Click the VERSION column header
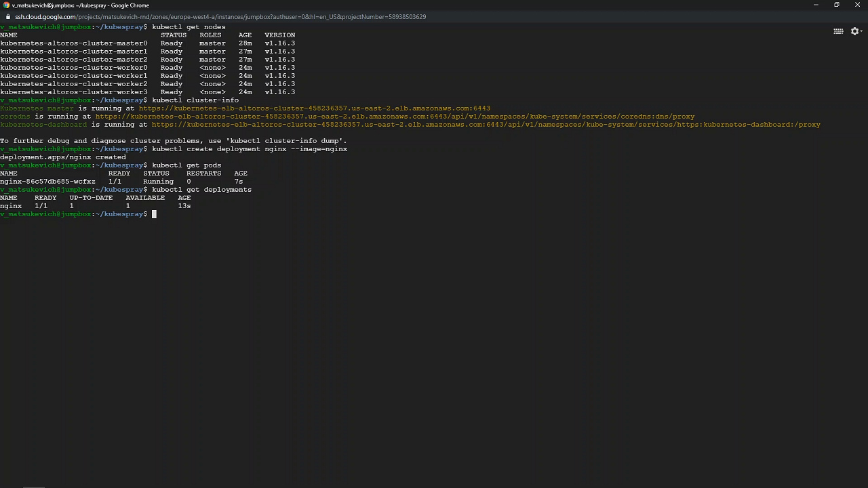868x488 pixels. (x=279, y=35)
